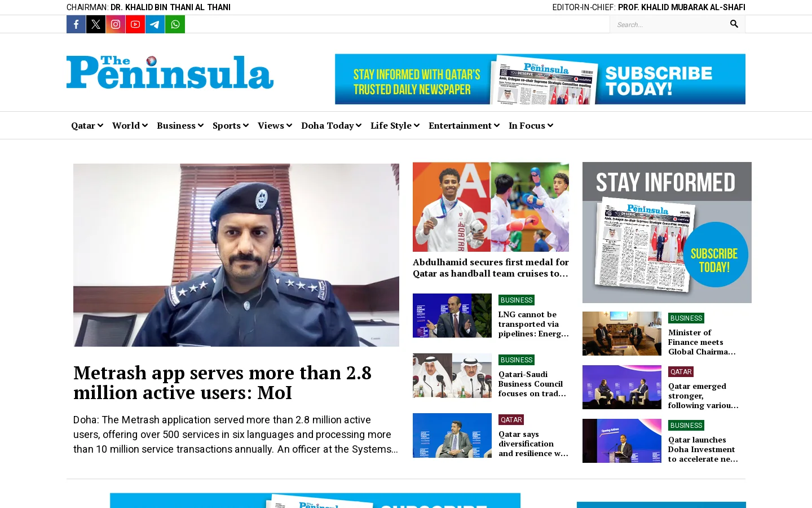Click Qatar tag above emerged stronger story

coord(681,372)
